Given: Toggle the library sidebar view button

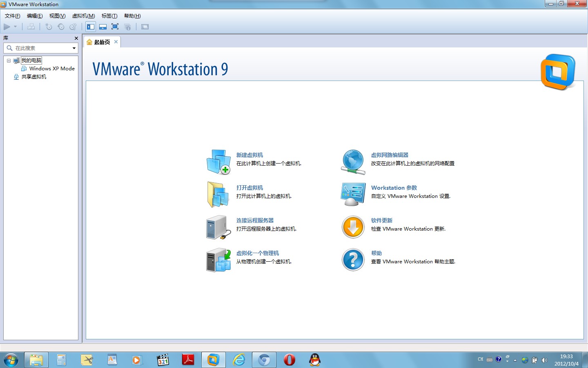Looking at the screenshot, I should (91, 27).
